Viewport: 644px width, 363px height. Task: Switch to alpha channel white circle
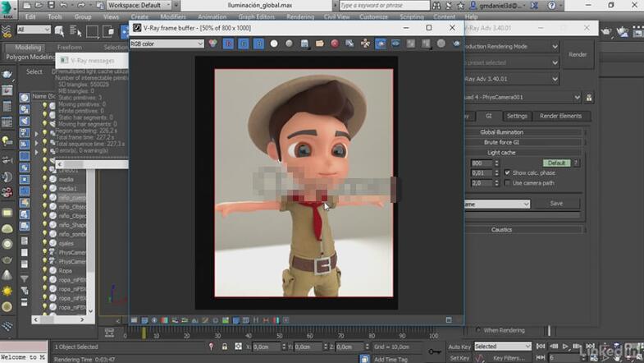[x=274, y=44]
